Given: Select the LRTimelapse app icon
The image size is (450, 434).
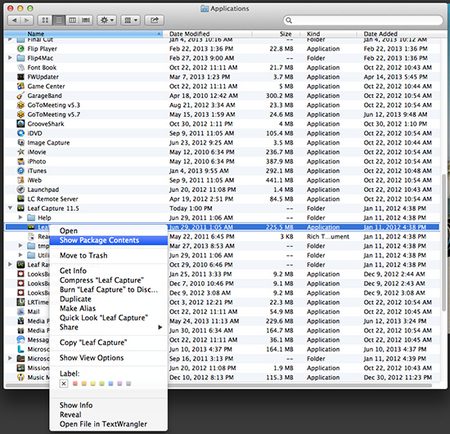Looking at the screenshot, I should point(21,302).
